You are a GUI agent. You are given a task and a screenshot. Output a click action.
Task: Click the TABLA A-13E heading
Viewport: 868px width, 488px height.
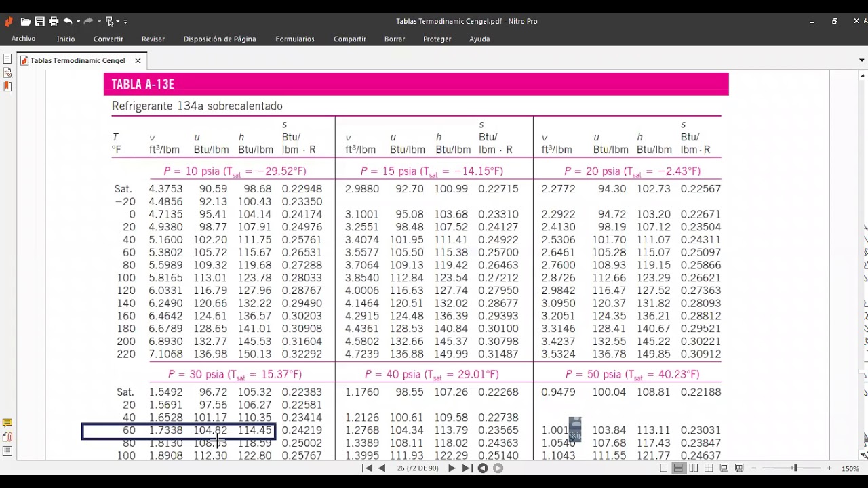pyautogui.click(x=143, y=85)
